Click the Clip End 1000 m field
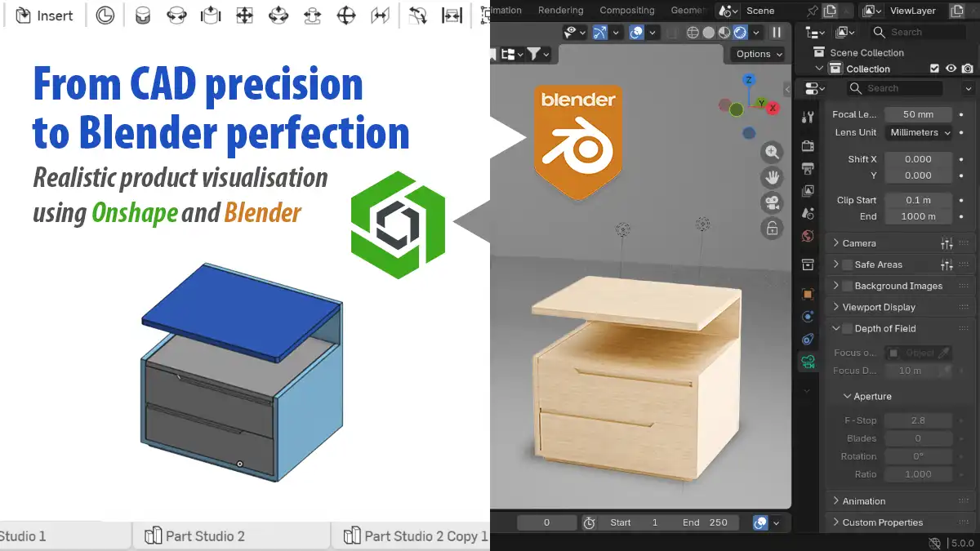The width and height of the screenshot is (980, 551). coord(919,216)
